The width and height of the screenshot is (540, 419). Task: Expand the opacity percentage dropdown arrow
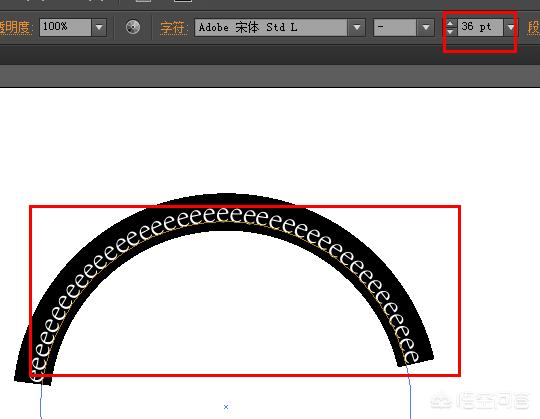point(99,27)
